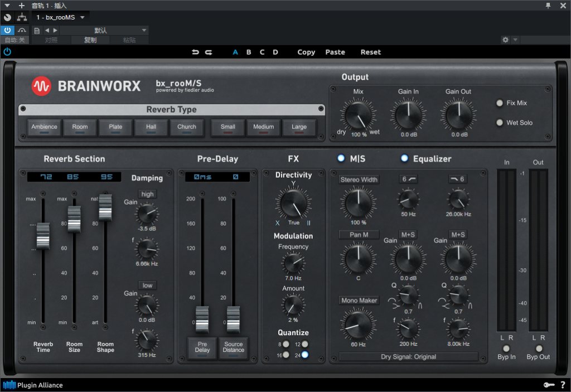This screenshot has width=571, height=392.
Task: Click the 6 dB high-pass filter icon
Action: coord(408,179)
